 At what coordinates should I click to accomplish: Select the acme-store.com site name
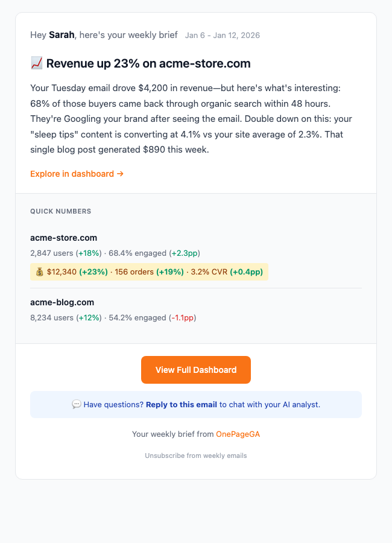point(64,238)
